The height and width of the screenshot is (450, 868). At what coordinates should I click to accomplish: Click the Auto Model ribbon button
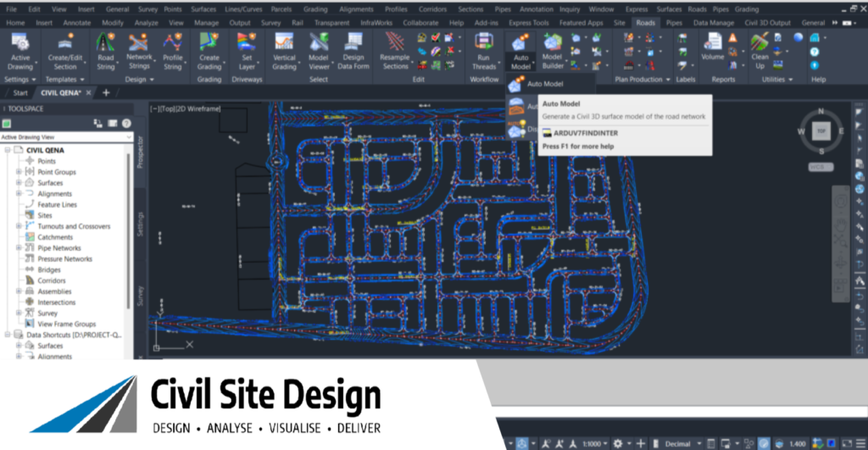coord(520,52)
